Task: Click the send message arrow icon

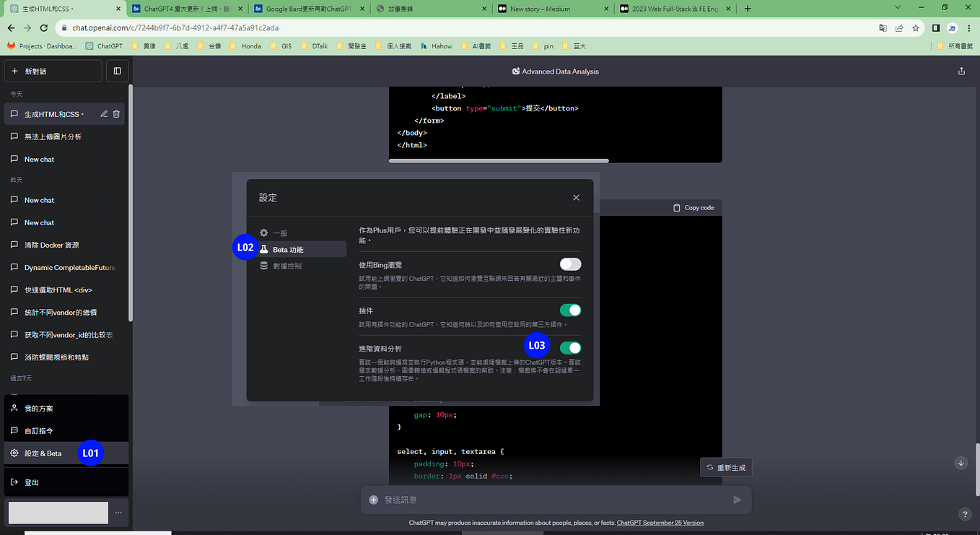Action: pyautogui.click(x=737, y=500)
